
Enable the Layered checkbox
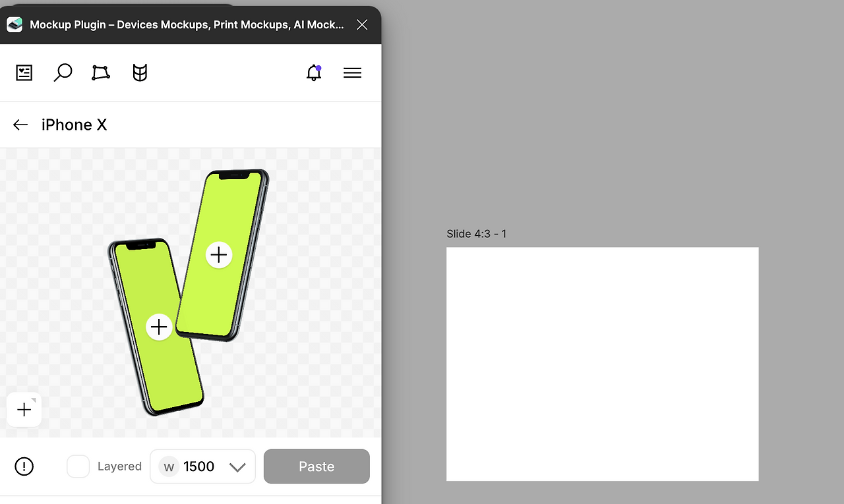78,466
